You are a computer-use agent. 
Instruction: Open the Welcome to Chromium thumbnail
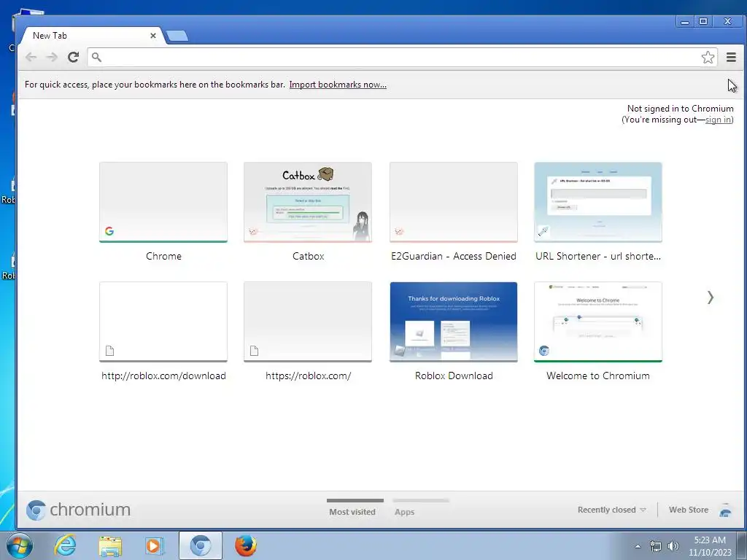click(x=598, y=322)
